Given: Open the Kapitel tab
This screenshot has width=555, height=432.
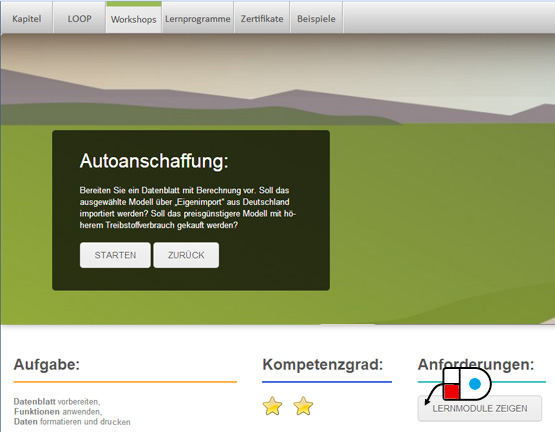Looking at the screenshot, I should click(x=27, y=18).
